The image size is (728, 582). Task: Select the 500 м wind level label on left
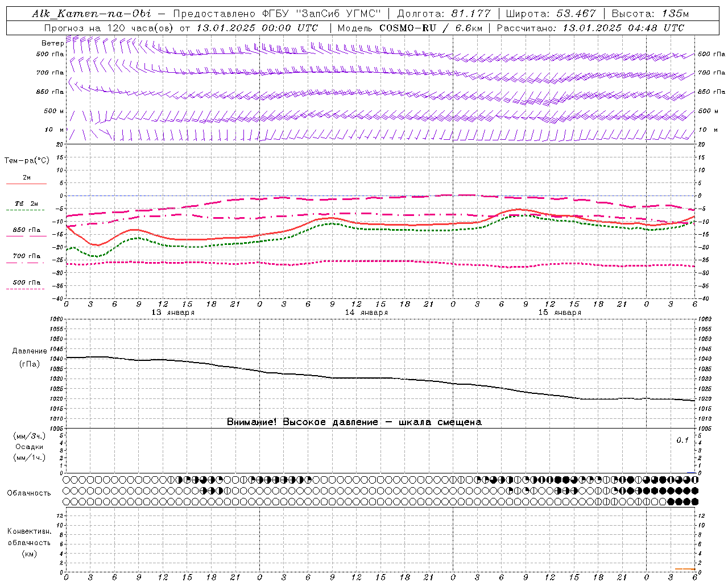click(x=54, y=111)
